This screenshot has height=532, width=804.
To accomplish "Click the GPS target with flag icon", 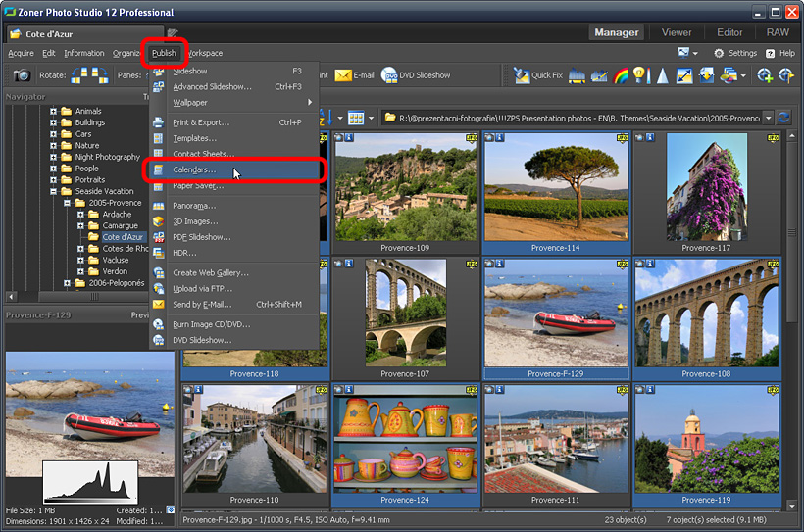I will click(786, 75).
